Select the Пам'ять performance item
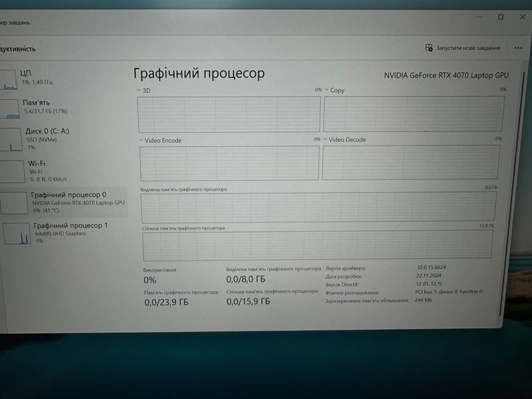Screen dimensions: 532x399 coord(63,107)
